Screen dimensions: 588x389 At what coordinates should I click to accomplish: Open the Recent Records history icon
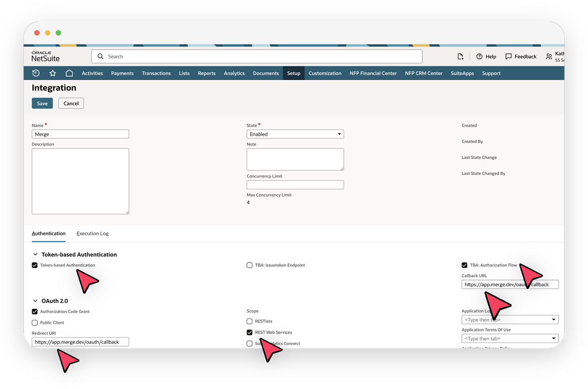(x=36, y=73)
